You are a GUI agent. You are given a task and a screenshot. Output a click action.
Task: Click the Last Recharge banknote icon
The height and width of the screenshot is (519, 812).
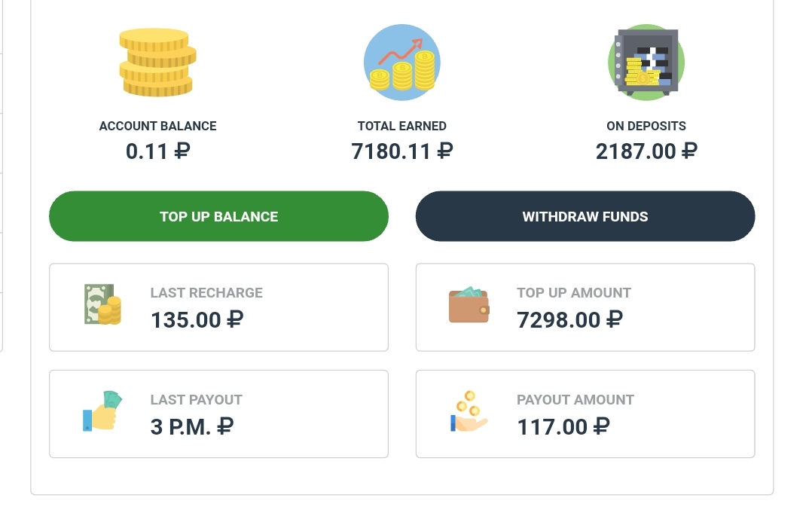(102, 304)
